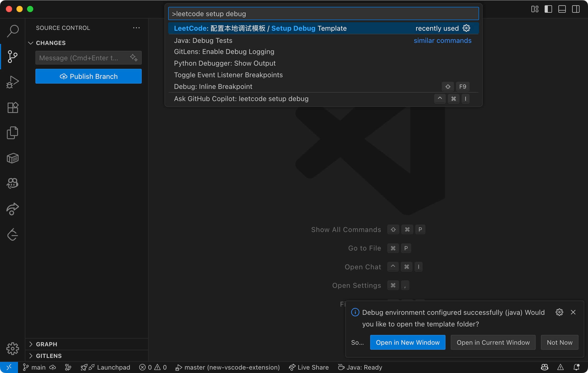Select Java: Debug Tests command
Screen dimensions: 588x373
pyautogui.click(x=203, y=40)
